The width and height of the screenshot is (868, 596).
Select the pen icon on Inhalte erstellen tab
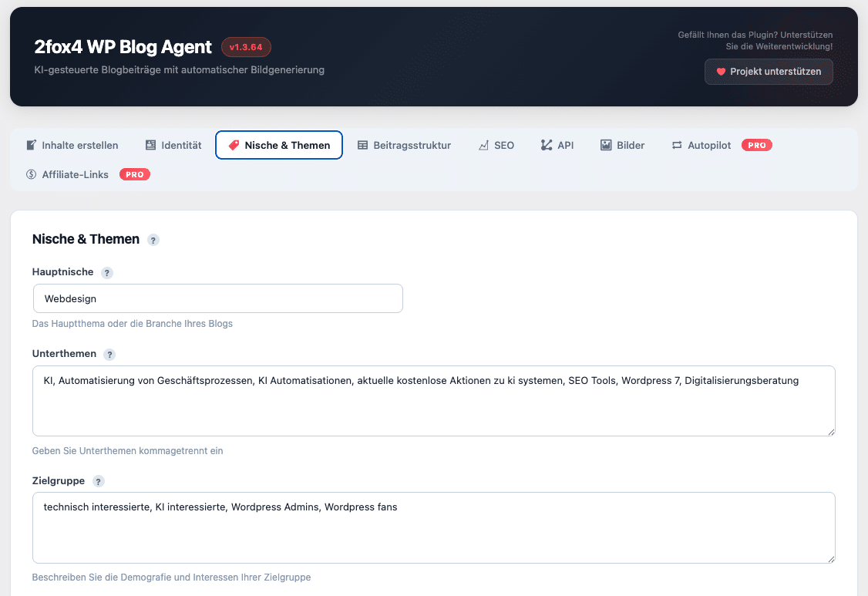click(x=32, y=145)
